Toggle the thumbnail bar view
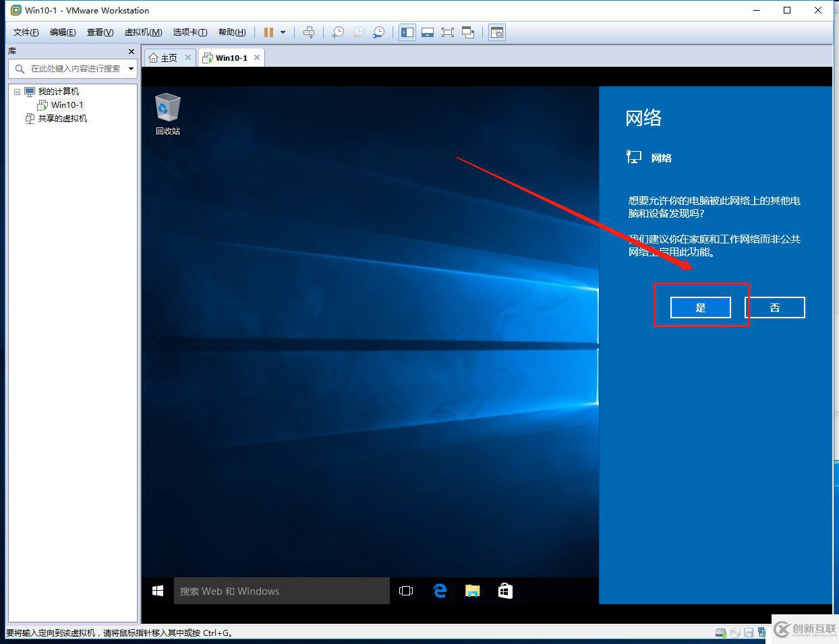The width and height of the screenshot is (839, 644). 428,32
